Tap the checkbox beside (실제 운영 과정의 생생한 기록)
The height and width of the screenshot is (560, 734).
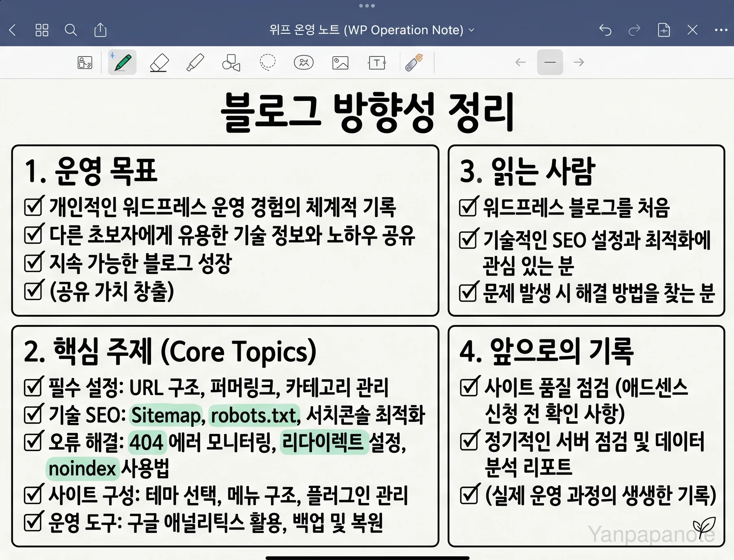point(470,494)
